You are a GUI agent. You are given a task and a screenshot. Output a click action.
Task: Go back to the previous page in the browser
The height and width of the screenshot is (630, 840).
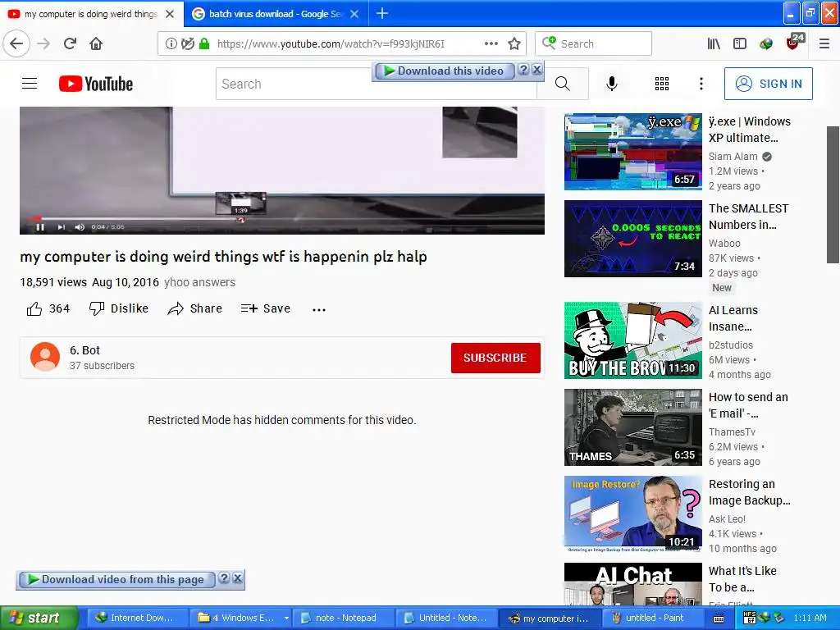click(x=16, y=43)
